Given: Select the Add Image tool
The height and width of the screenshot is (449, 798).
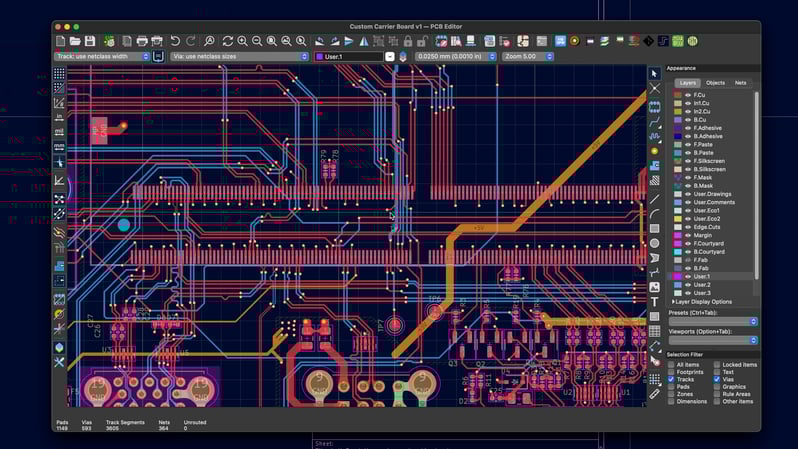Looking at the screenshot, I should coord(654,287).
